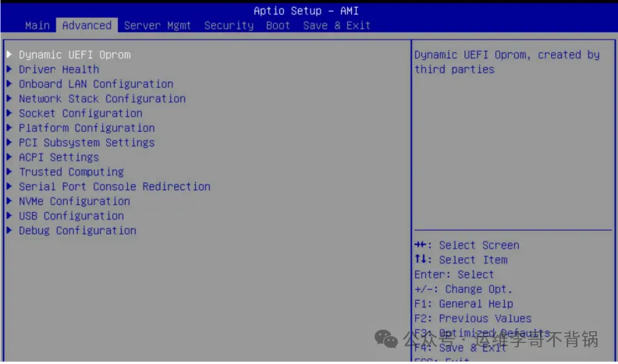Open the Save & Exit tab
Screen dimensions: 618x364
tap(336, 26)
